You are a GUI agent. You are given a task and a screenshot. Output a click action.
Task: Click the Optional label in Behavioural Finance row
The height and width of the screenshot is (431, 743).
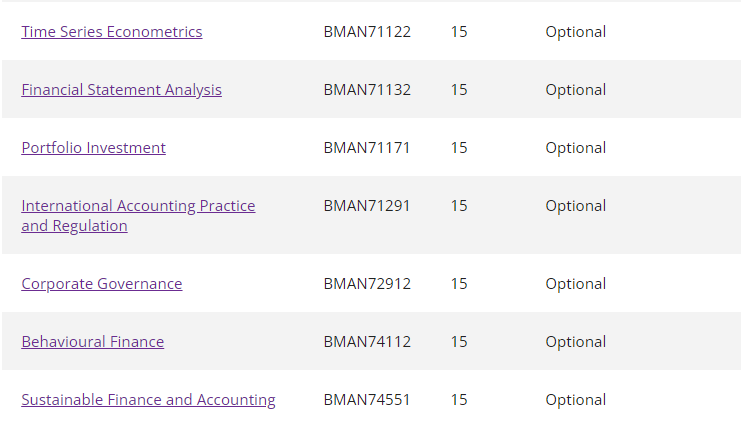click(x=576, y=342)
